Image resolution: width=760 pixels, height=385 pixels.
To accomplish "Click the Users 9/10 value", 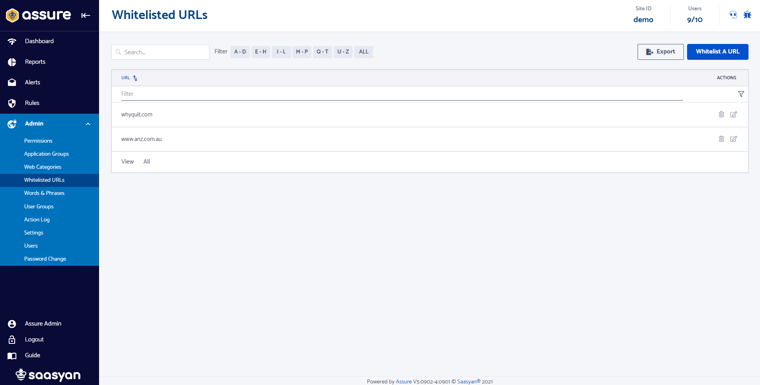I will point(695,20).
